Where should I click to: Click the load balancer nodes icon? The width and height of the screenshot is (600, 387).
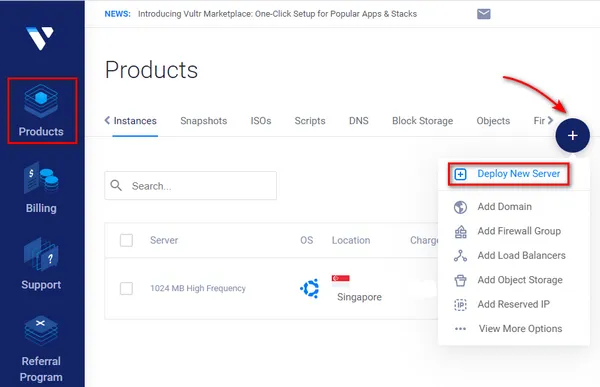click(x=460, y=256)
